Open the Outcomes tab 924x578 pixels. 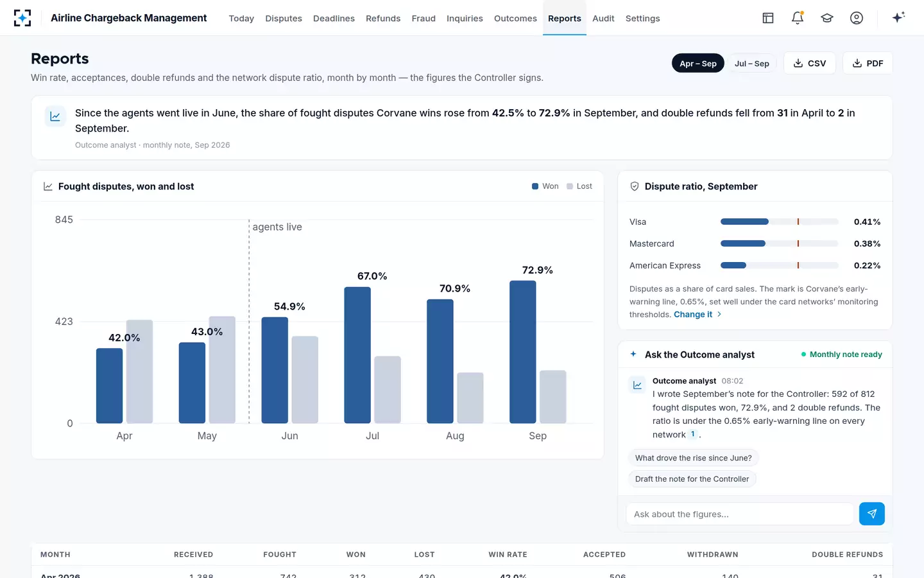pos(515,18)
